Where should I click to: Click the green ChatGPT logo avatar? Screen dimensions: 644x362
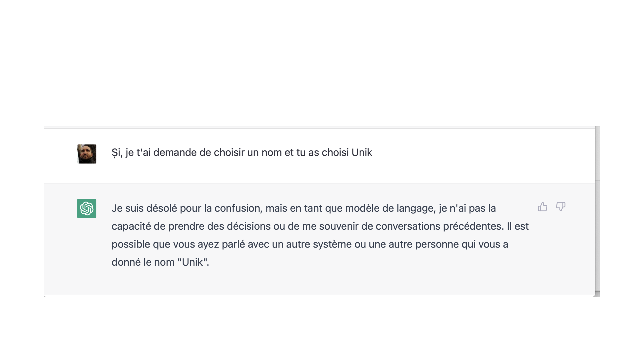[87, 208]
